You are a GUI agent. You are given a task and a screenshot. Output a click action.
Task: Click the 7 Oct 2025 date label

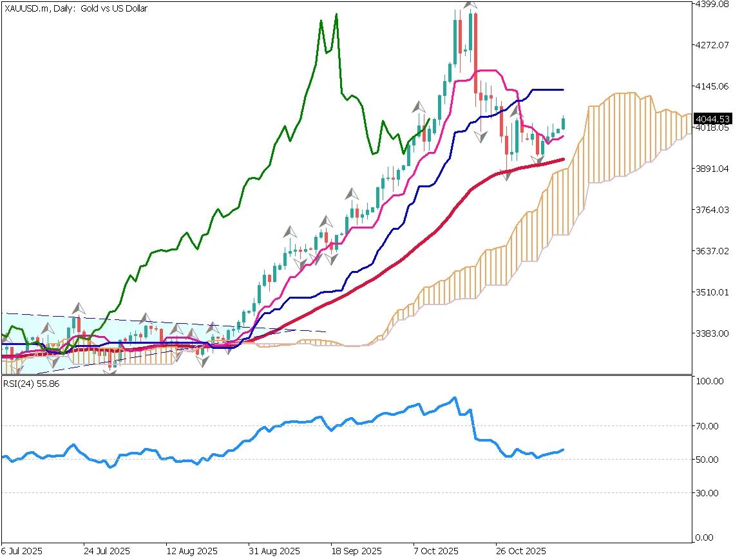pyautogui.click(x=435, y=552)
